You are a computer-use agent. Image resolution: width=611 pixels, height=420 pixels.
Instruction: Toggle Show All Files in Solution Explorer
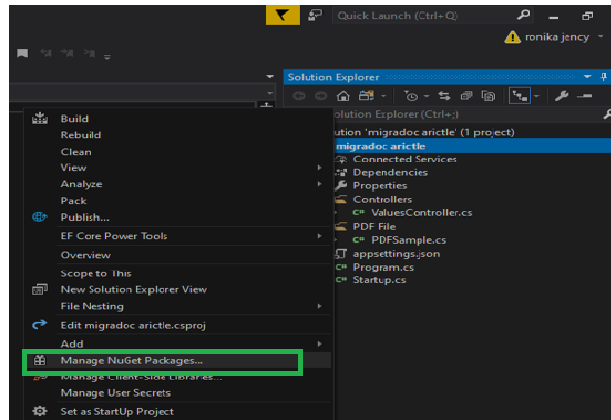tap(488, 96)
